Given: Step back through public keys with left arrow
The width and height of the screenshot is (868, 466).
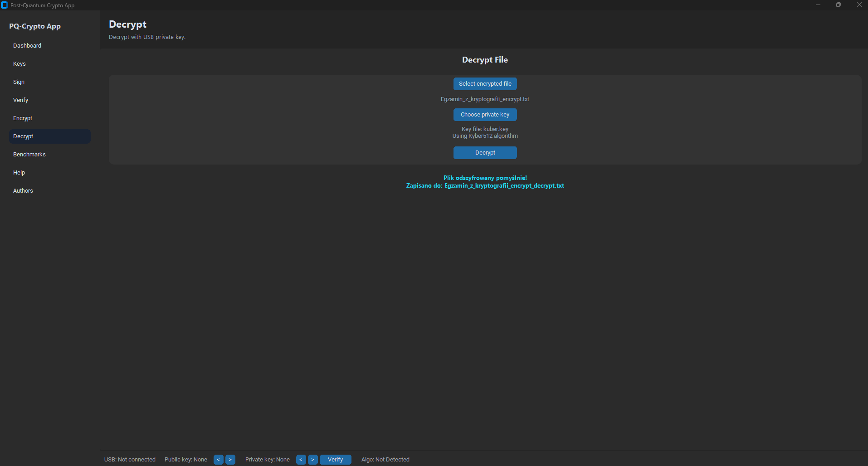Looking at the screenshot, I should (218, 459).
